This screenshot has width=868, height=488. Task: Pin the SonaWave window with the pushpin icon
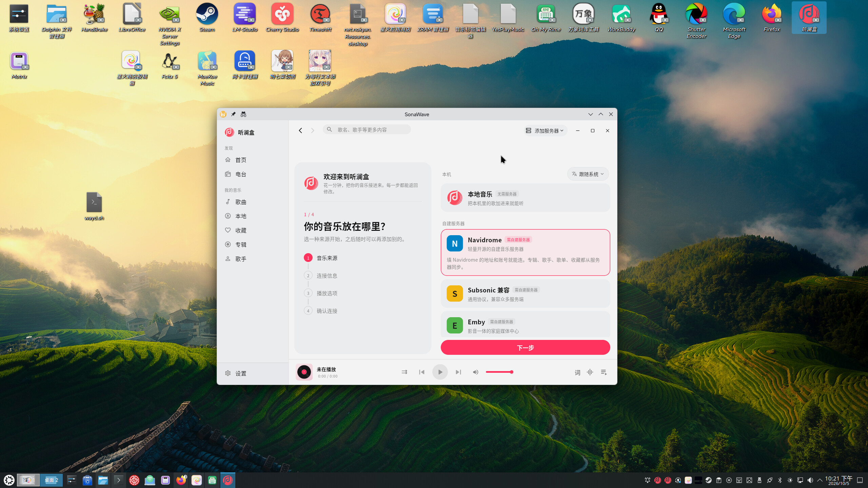233,115
